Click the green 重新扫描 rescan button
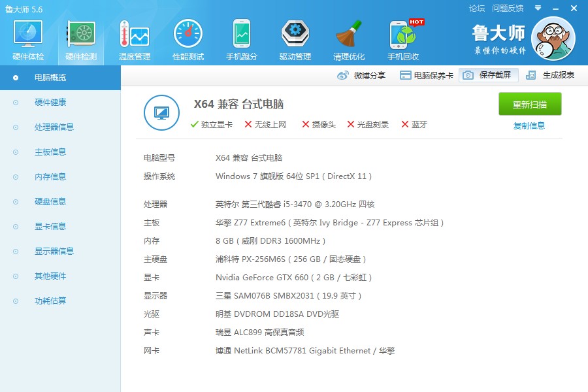 [529, 104]
